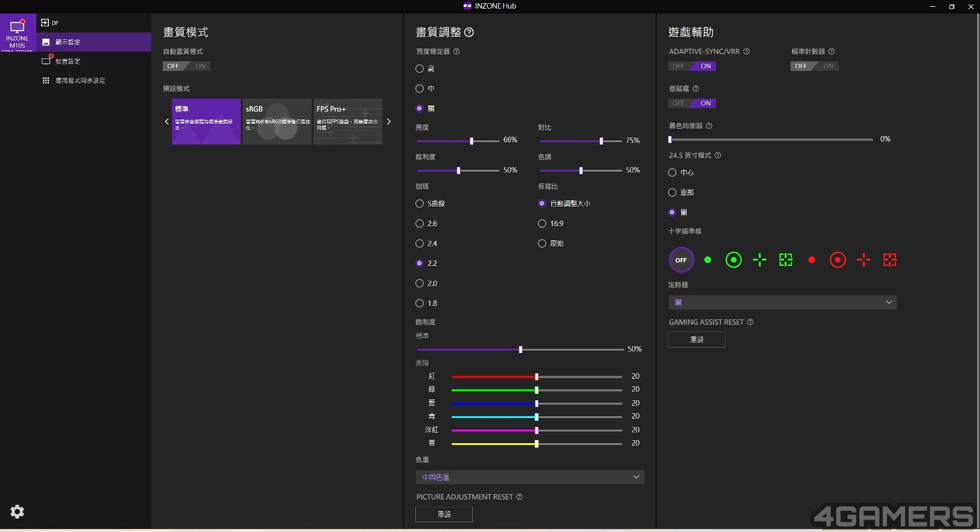
Task: Go to previous preset mode arrow
Action: 167,121
